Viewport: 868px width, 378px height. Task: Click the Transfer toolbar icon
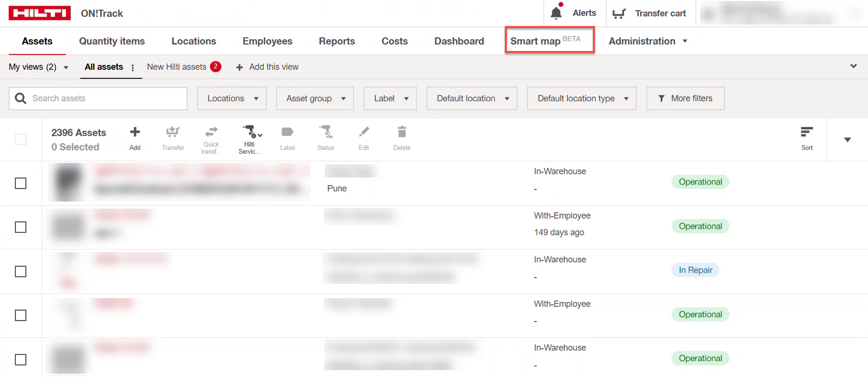pyautogui.click(x=173, y=132)
